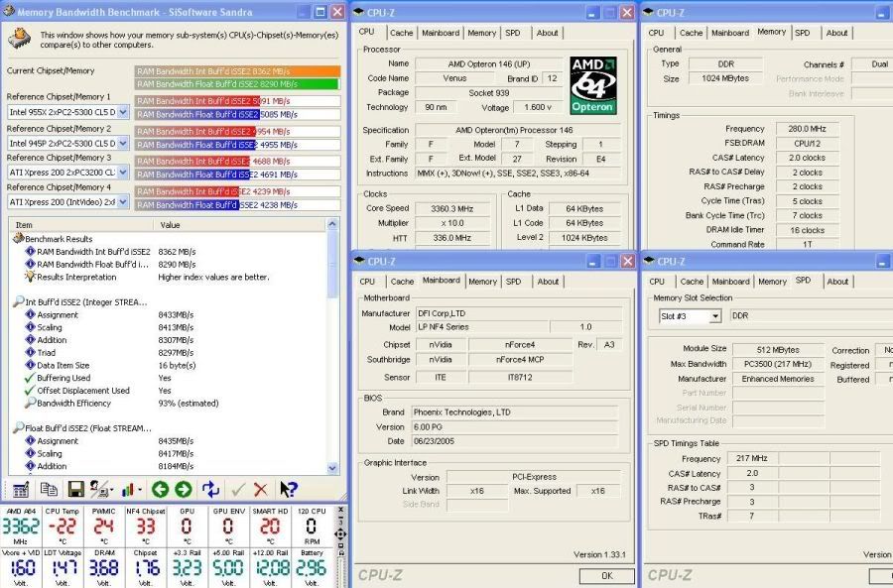
Task: Click the AMD64 Opteron logo
Action: point(593,85)
